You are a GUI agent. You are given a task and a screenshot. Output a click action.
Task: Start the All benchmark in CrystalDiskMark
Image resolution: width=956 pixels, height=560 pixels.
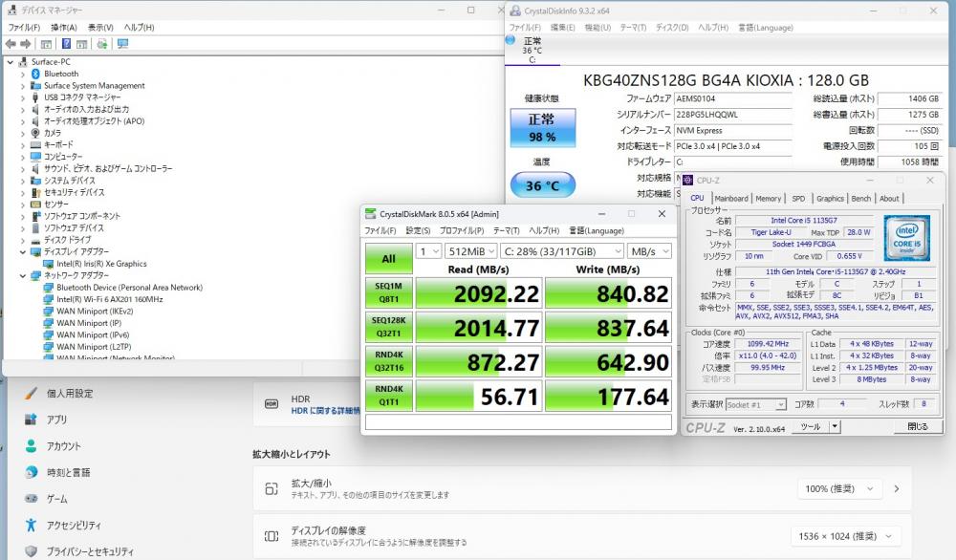[388, 259]
